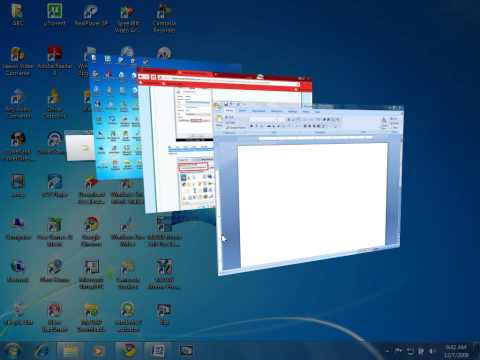Open Windows Media Player from the taskbar
The width and height of the screenshot is (480, 360).
point(98,351)
